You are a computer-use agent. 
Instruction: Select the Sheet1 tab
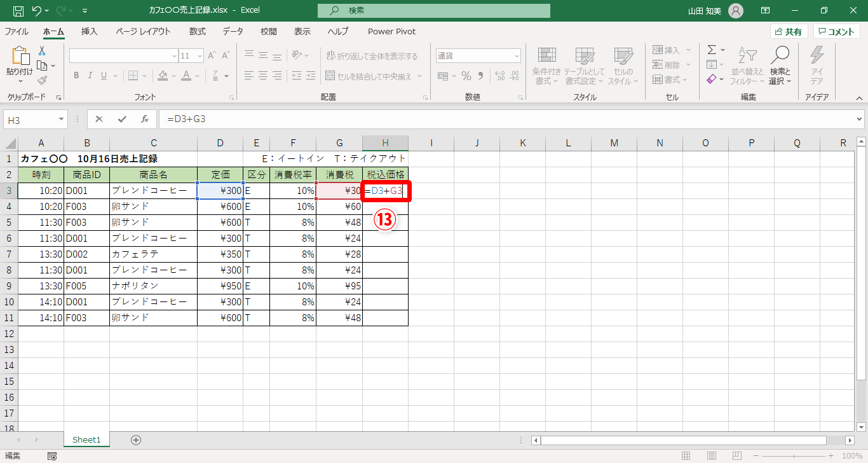86,439
